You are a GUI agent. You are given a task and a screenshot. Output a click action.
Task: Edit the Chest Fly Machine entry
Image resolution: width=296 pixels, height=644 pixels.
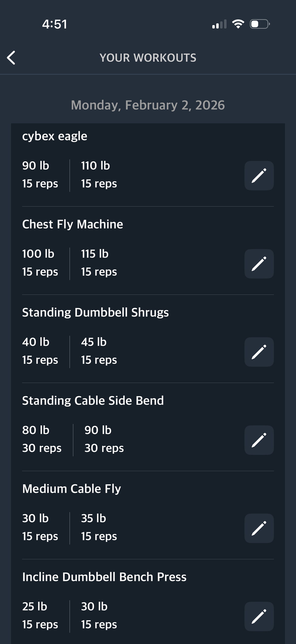[x=259, y=264]
